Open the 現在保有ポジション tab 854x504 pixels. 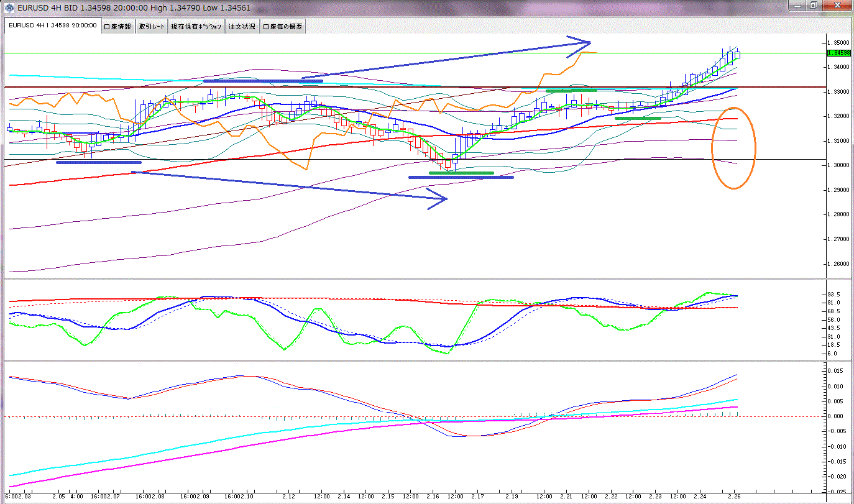click(197, 27)
